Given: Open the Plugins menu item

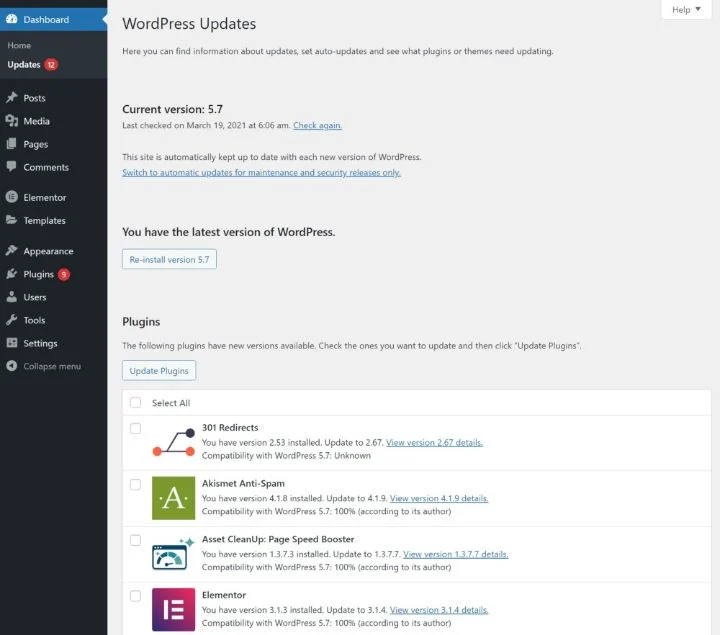Looking at the screenshot, I should pyautogui.click(x=37, y=274).
